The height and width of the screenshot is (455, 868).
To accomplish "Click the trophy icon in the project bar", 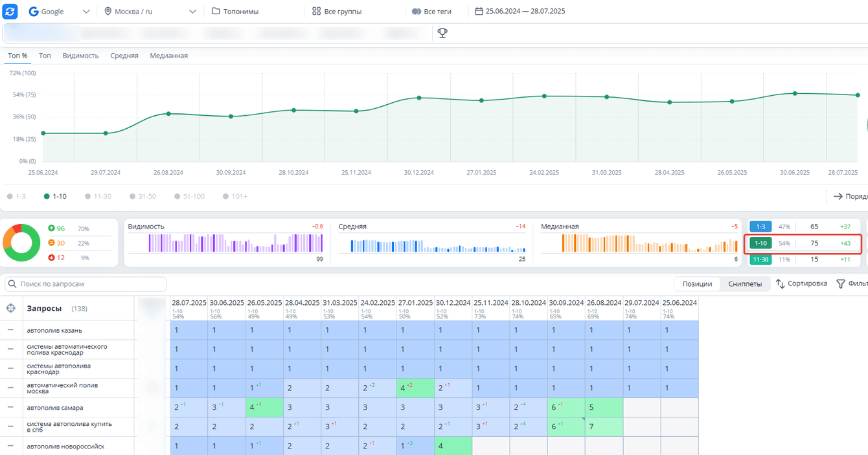I will [x=442, y=33].
